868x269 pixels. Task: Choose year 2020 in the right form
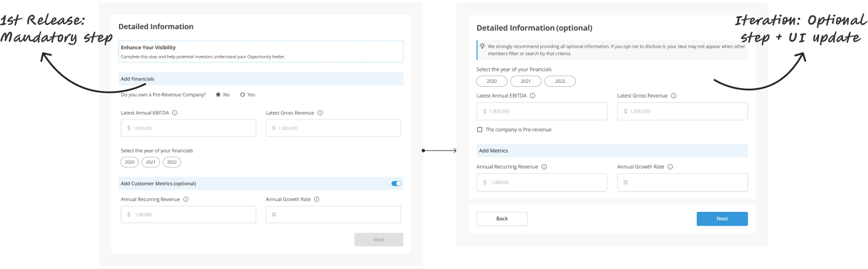(492, 81)
